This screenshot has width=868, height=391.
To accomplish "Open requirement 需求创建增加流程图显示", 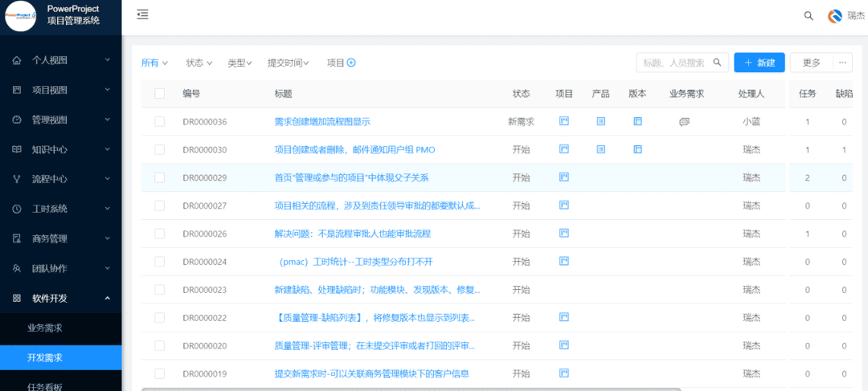I will coord(322,122).
